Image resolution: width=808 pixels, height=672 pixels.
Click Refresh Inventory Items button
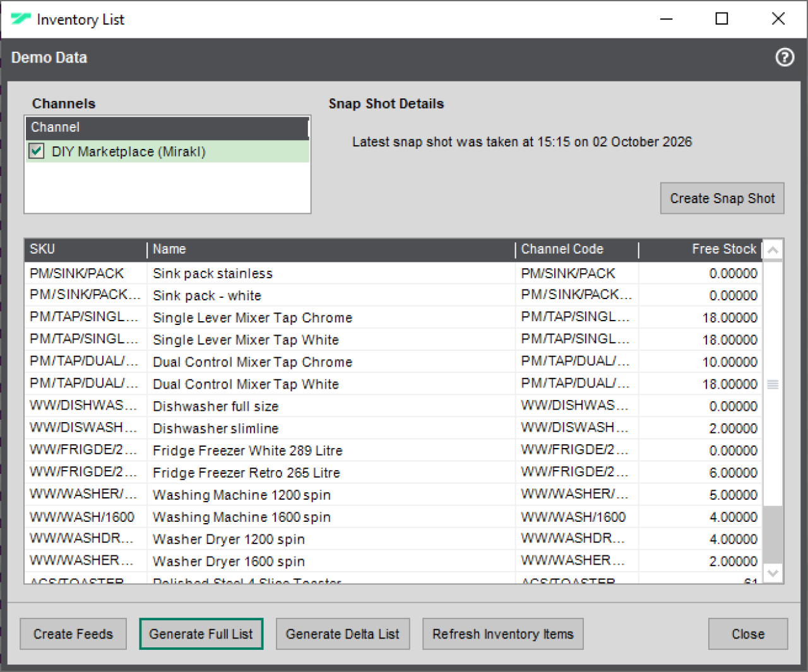(x=502, y=634)
